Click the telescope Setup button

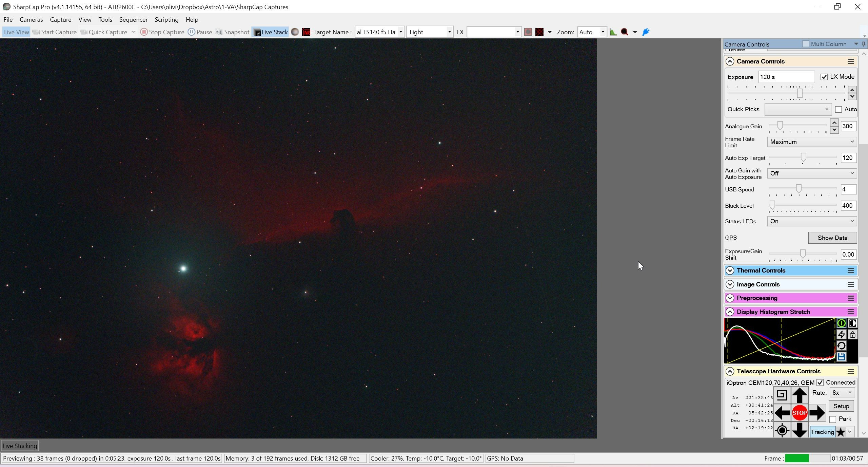point(841,406)
